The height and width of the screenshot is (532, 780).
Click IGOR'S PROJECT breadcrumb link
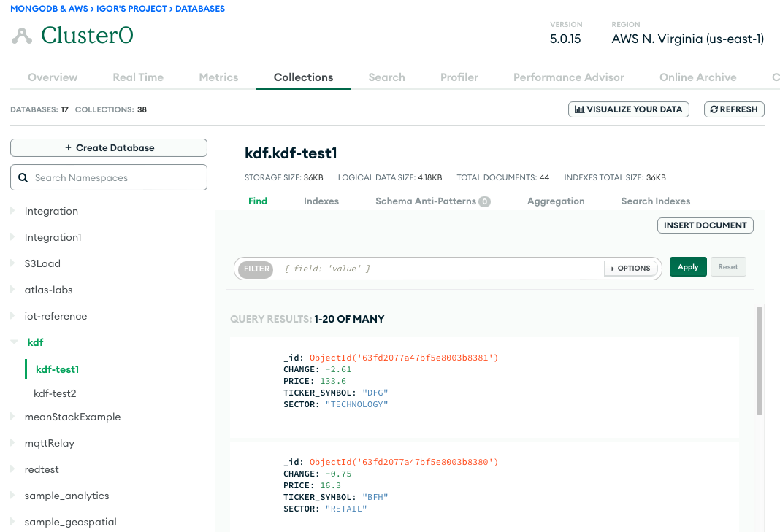point(131,9)
